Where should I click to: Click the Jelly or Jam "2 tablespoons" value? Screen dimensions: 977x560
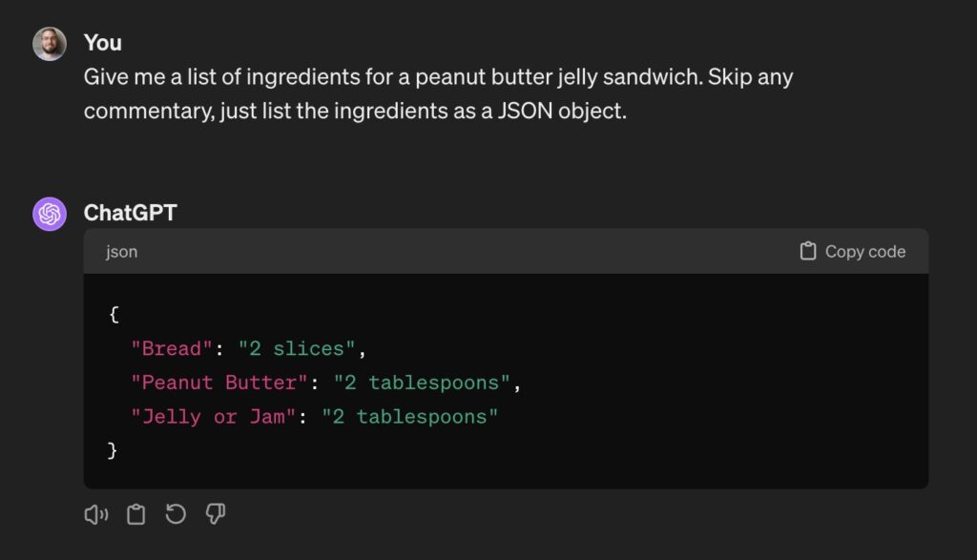tap(410, 416)
